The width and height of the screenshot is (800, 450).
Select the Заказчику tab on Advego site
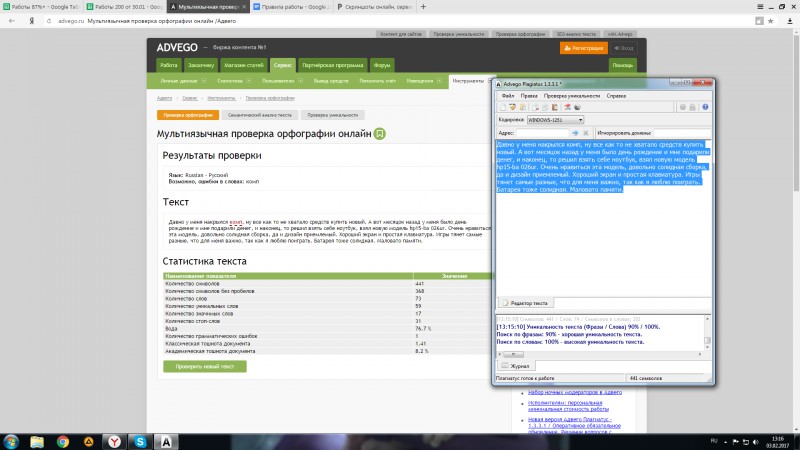[x=201, y=65]
